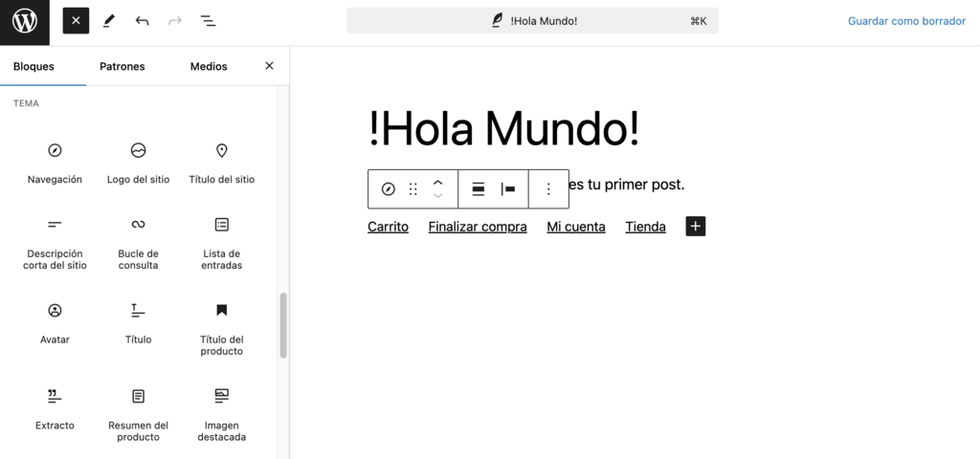Insert the Navegación block
The image size is (980, 459).
55,163
